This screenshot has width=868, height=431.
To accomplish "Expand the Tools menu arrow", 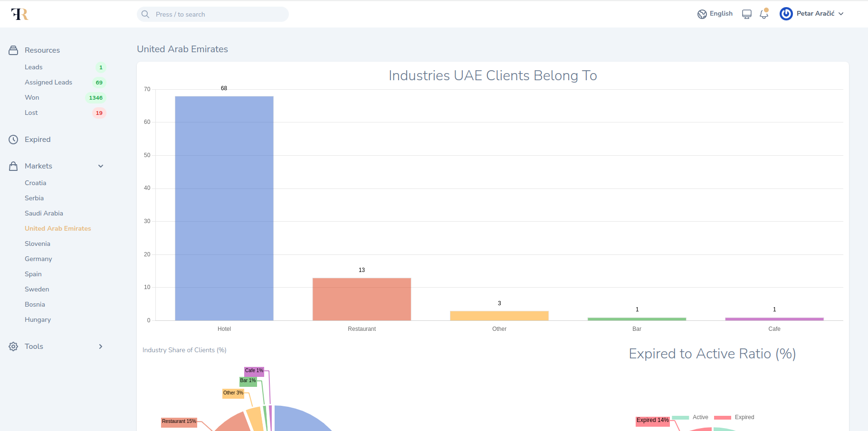I will (101, 347).
